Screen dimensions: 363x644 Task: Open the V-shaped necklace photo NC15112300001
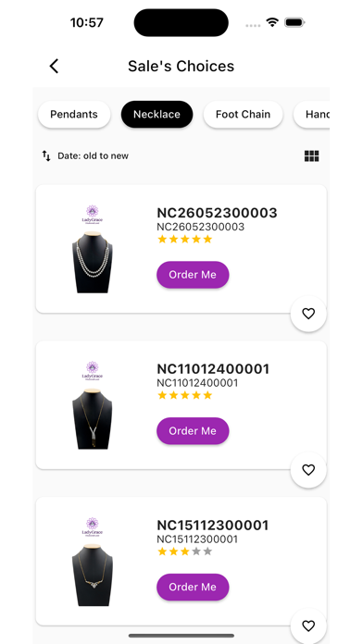[92, 561]
